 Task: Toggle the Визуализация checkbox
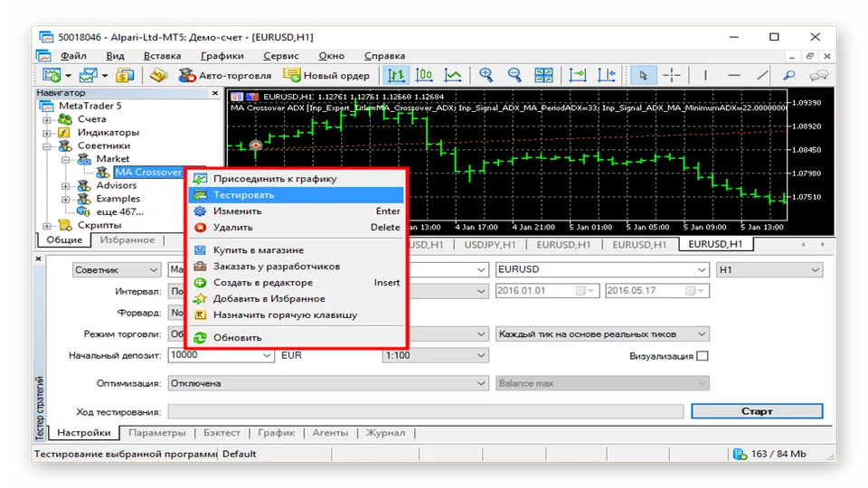click(703, 356)
